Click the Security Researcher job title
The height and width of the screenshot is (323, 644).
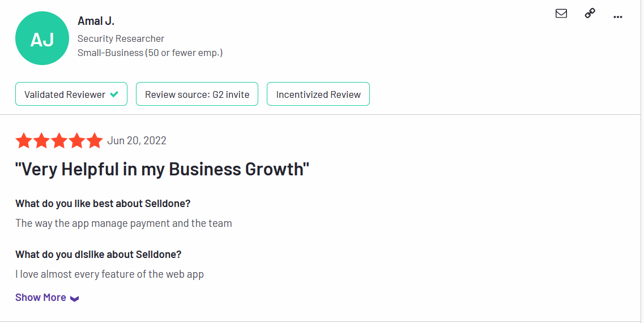pos(121,38)
